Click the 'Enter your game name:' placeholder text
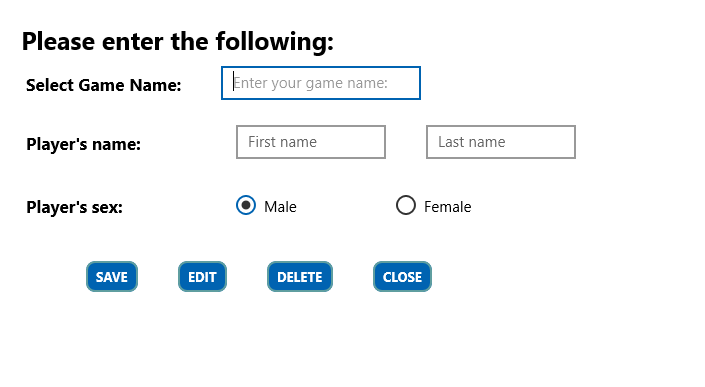This screenshot has width=705, height=387. (x=310, y=83)
